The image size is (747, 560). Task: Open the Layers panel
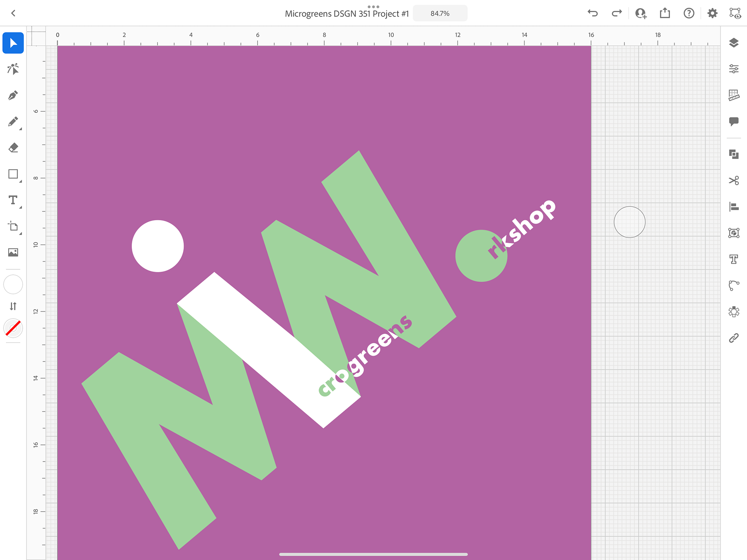pyautogui.click(x=734, y=43)
